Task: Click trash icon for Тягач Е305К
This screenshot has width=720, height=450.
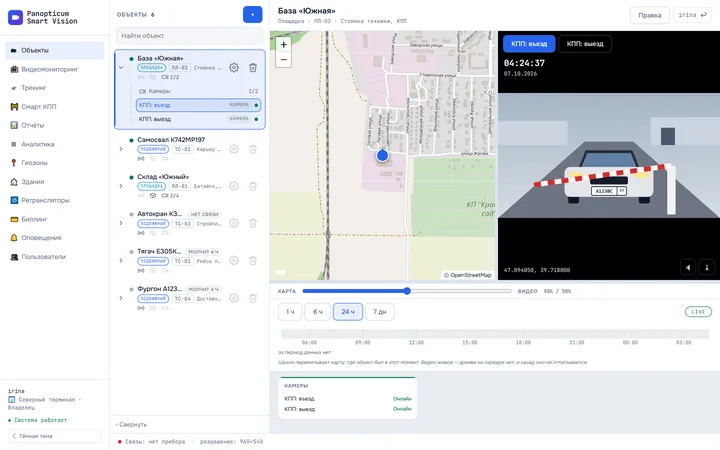Action: point(253,260)
